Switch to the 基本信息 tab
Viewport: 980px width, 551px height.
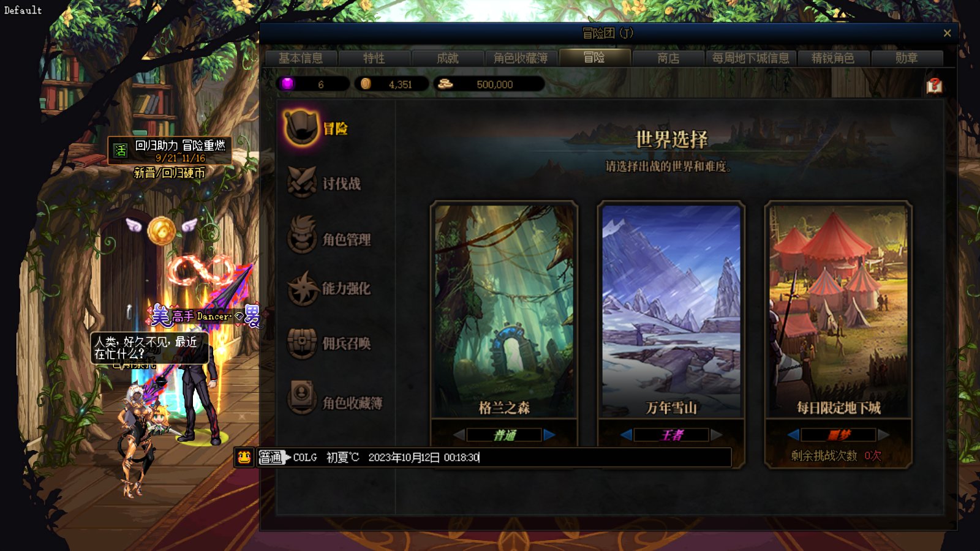(x=301, y=58)
